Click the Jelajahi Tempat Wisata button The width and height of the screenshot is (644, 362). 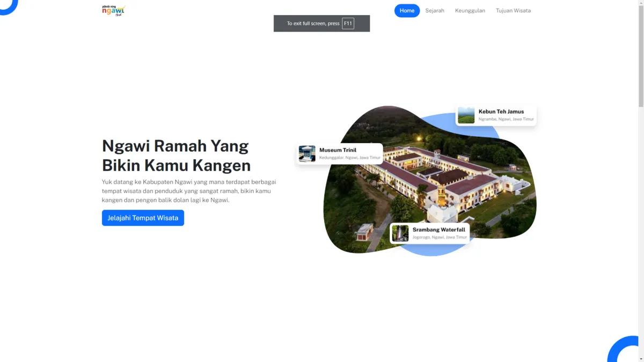(143, 218)
